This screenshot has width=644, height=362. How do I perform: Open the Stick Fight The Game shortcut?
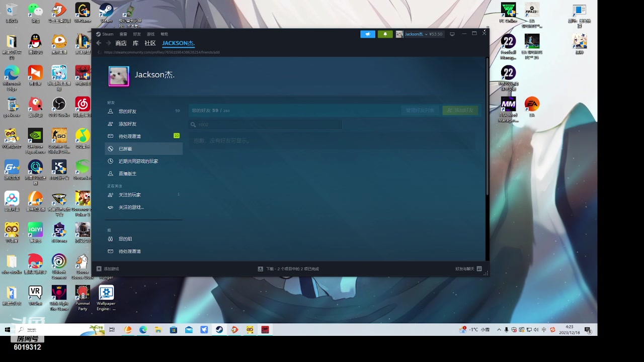point(59,298)
